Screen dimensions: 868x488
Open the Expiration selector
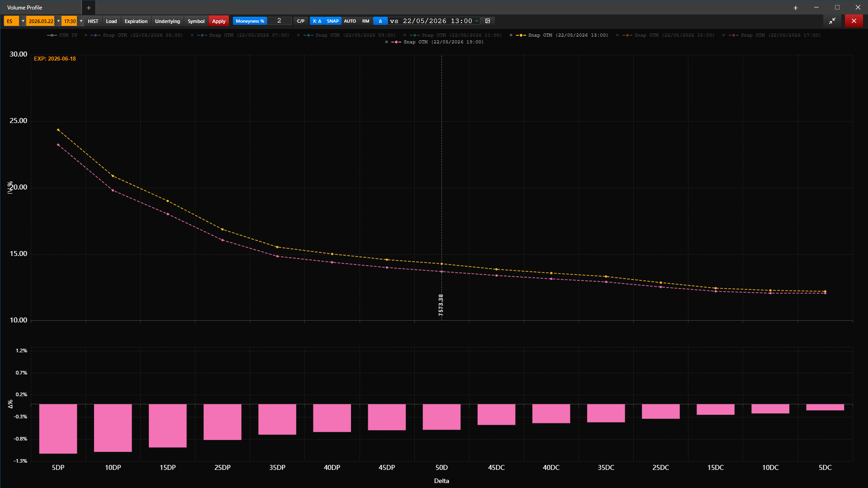point(136,21)
